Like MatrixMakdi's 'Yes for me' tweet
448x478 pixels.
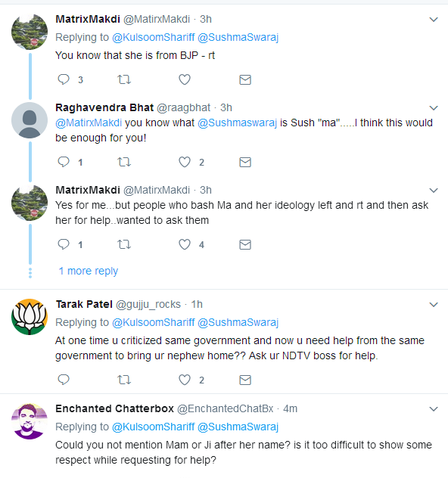click(x=185, y=244)
